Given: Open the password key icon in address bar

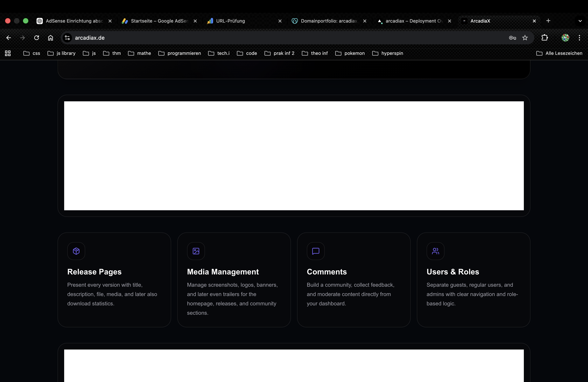Looking at the screenshot, I should click(512, 38).
